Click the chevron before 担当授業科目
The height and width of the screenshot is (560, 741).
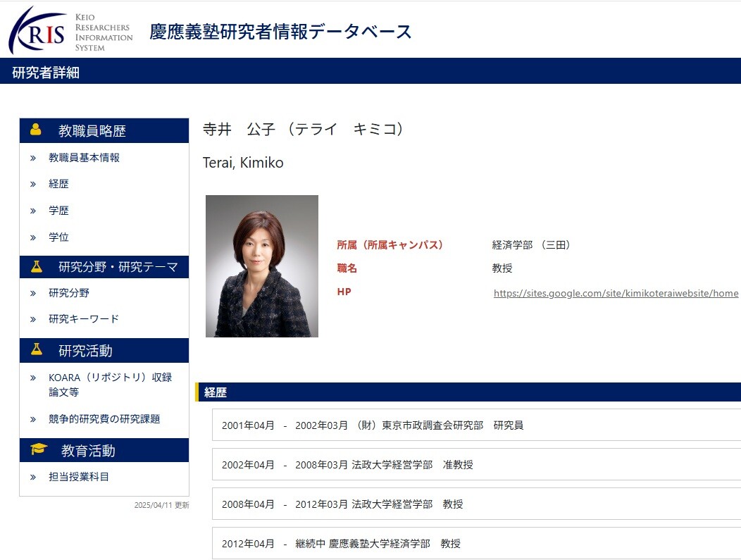(33, 477)
